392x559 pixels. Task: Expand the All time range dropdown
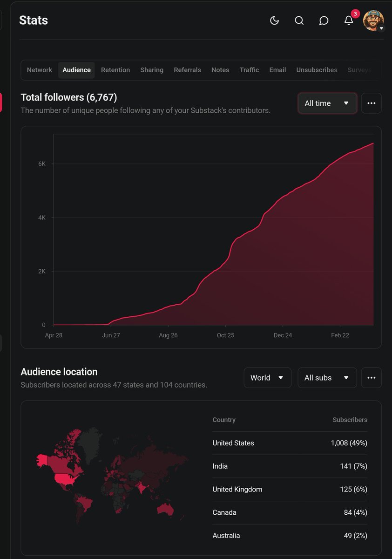click(x=327, y=103)
